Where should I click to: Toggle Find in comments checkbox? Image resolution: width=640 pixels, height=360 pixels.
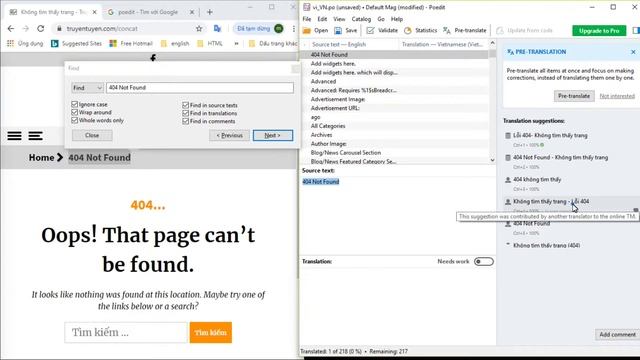(x=185, y=121)
